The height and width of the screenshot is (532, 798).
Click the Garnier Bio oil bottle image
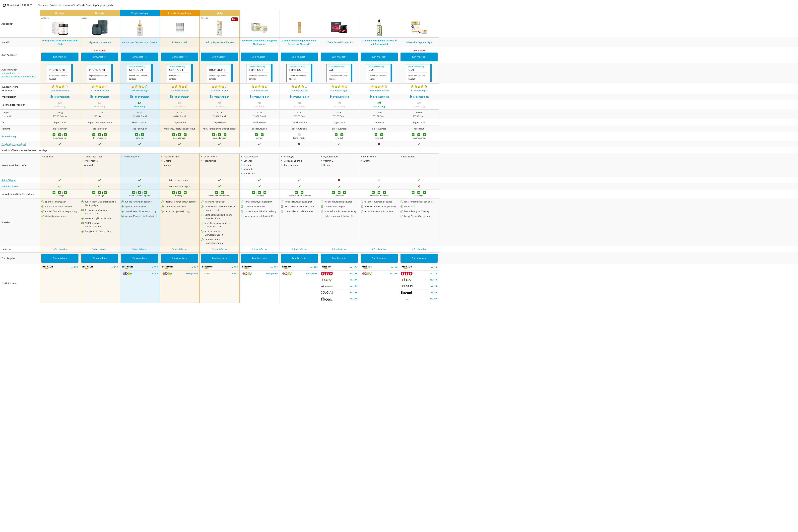coord(379,28)
